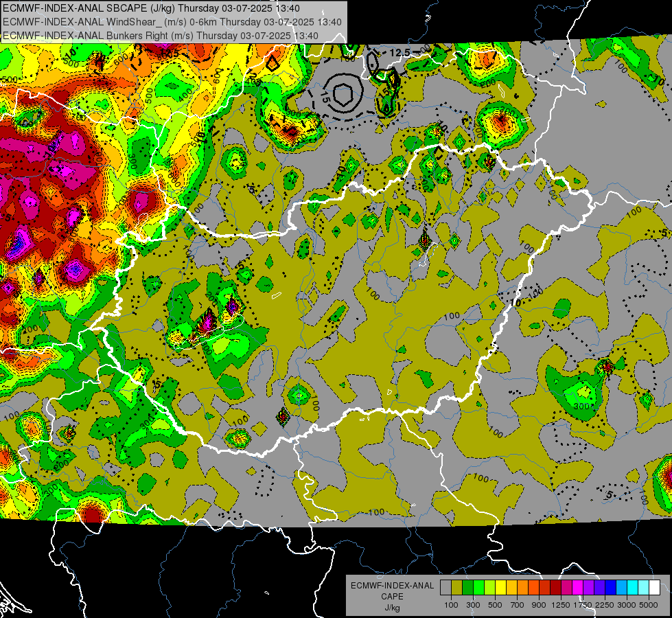Click the dark red legend swatch before 1250
The width and height of the screenshot is (672, 618).
pos(555,588)
